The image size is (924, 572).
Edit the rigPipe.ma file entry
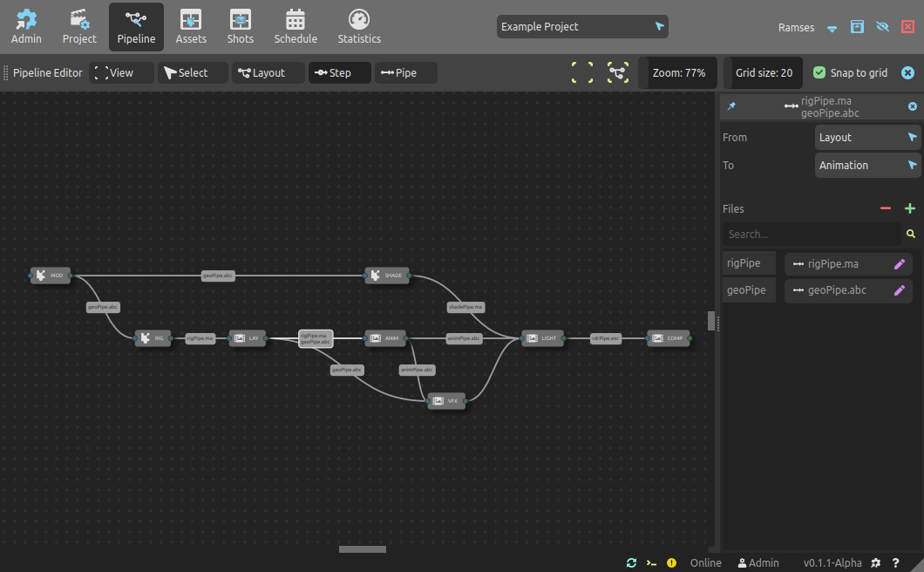[900, 264]
